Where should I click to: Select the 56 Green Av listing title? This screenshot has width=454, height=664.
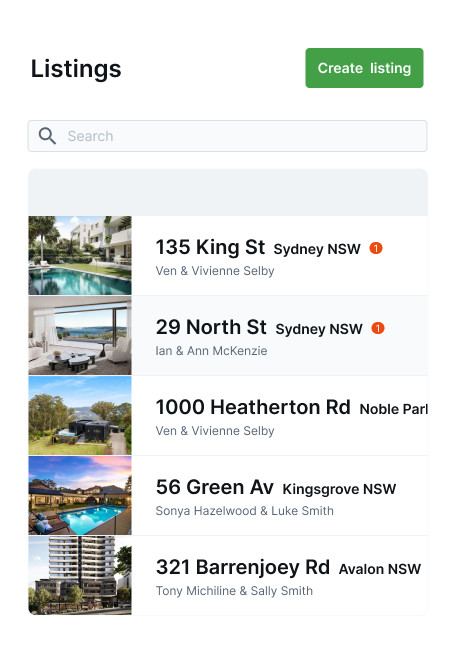point(214,487)
